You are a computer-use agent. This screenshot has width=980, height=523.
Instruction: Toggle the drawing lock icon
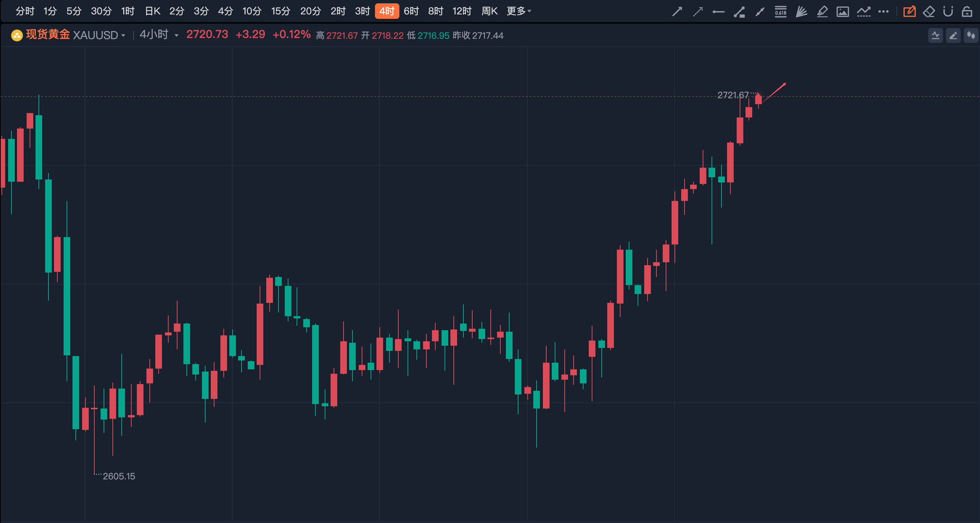pyautogui.click(x=967, y=11)
